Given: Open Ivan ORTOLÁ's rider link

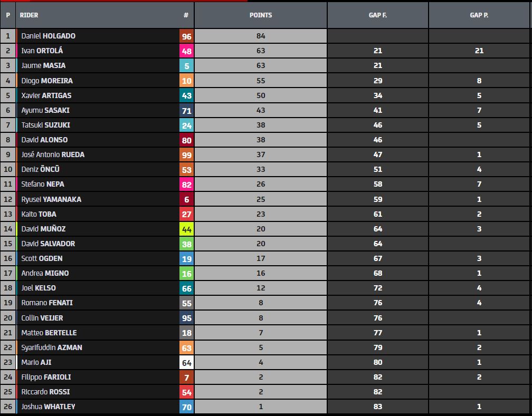Looking at the screenshot, I should 43,51.
